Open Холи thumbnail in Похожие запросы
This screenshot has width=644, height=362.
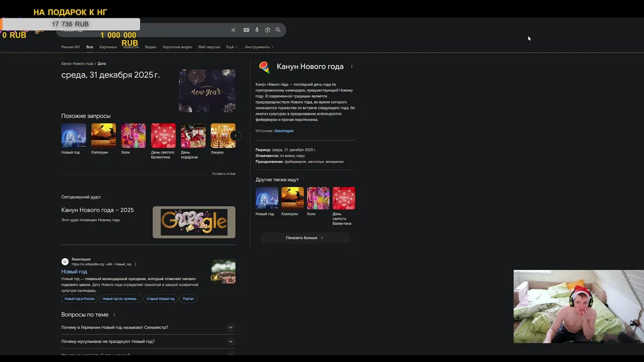(x=133, y=136)
